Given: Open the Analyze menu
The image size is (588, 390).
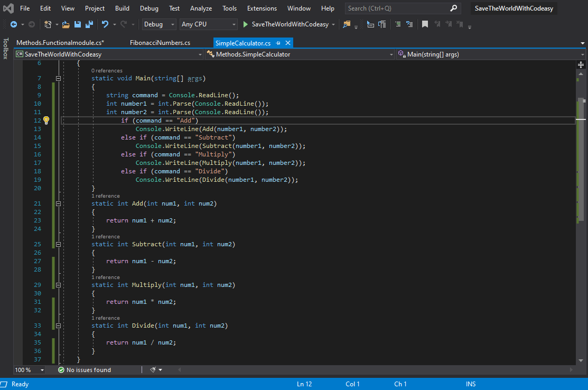Looking at the screenshot, I should [x=201, y=8].
